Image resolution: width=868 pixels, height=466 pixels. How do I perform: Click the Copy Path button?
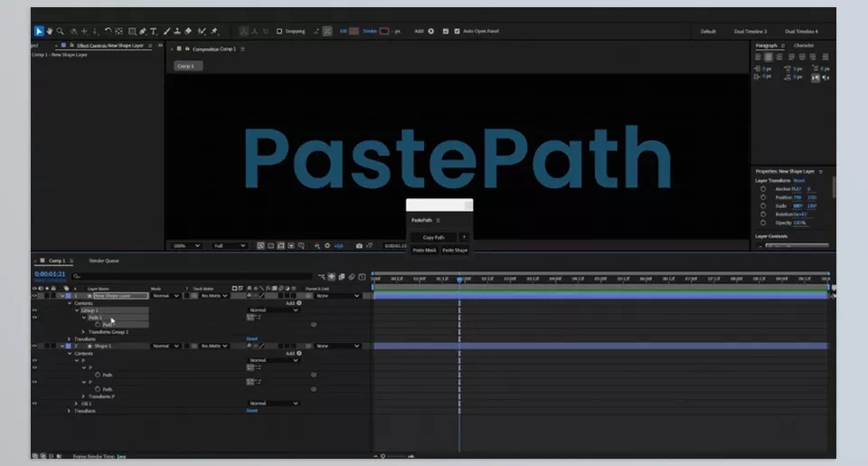(433, 237)
